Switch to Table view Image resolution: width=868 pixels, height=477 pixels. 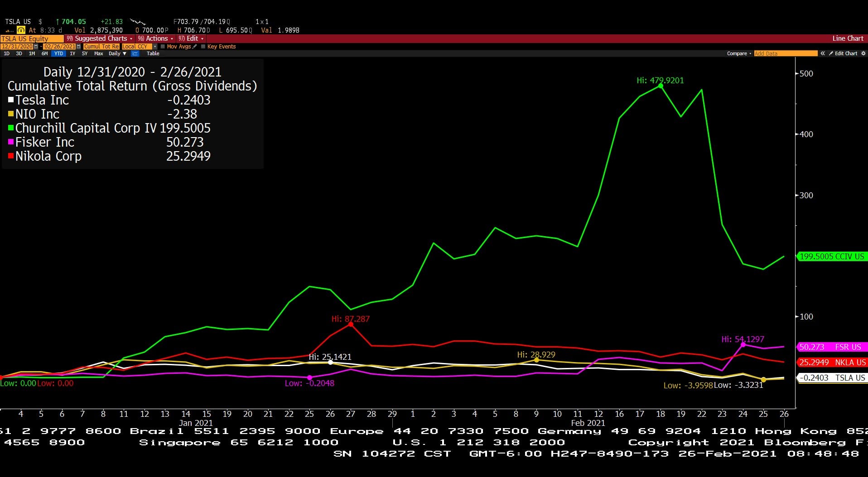pyautogui.click(x=153, y=53)
